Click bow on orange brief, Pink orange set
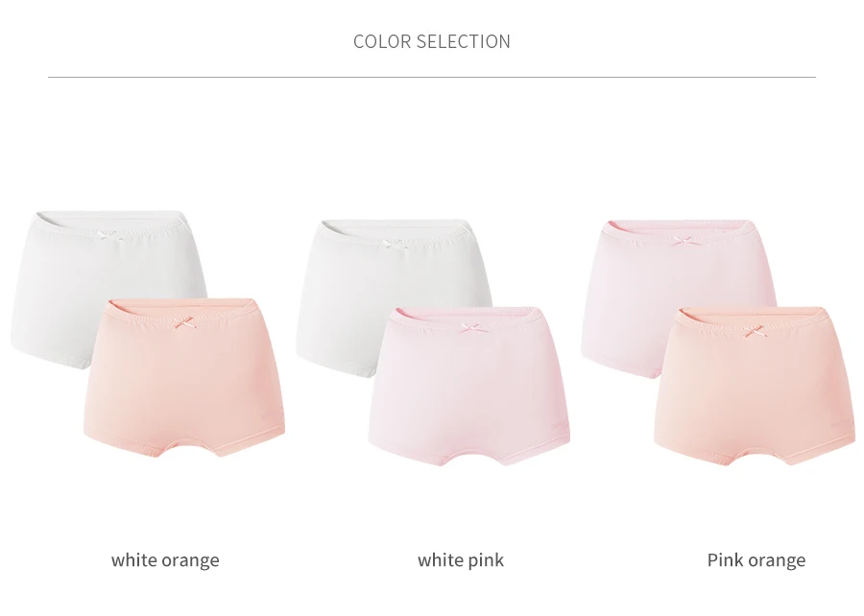The width and height of the screenshot is (864, 616). [755, 331]
